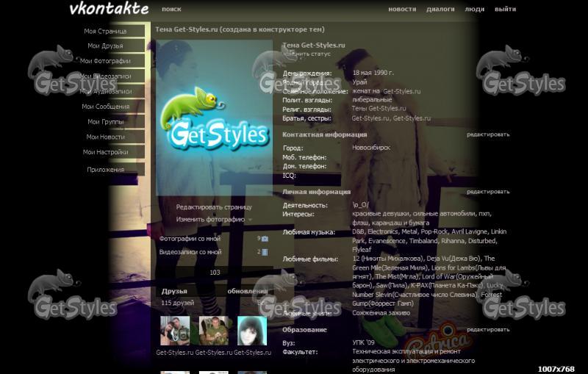Click the GetStyles profile photo
The width and height of the screenshot is (588, 374).
click(x=214, y=118)
